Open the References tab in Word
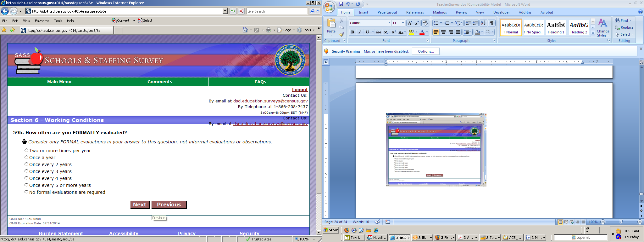This screenshot has height=242, width=644. click(415, 12)
